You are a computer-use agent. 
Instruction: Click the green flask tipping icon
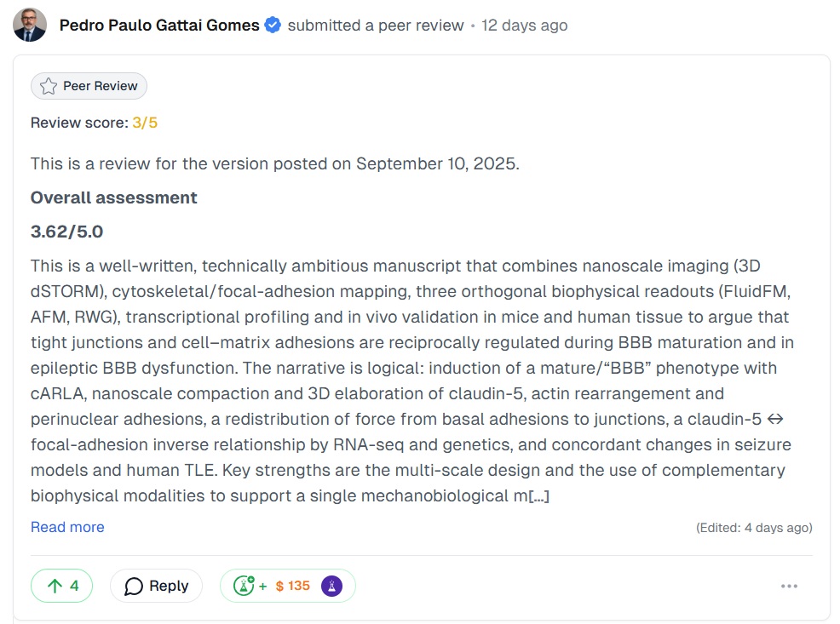[x=245, y=586]
